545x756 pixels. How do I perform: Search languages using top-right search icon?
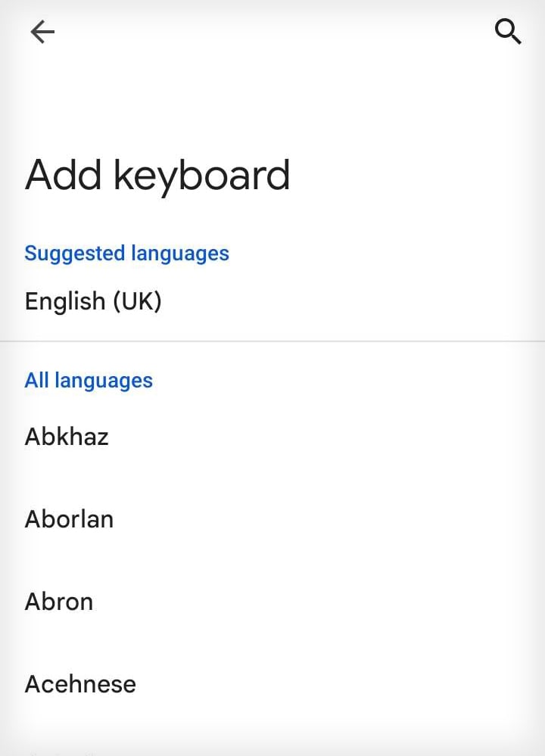point(507,32)
